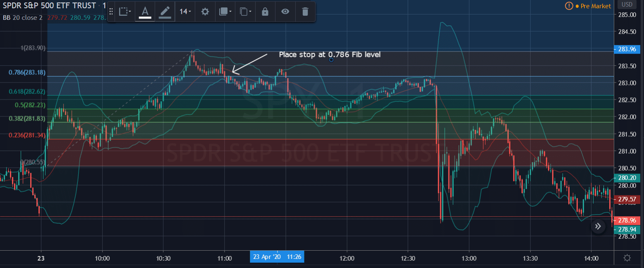644x268 pixels.
Task: Click the 283.96 price label on axis
Action: coord(627,50)
